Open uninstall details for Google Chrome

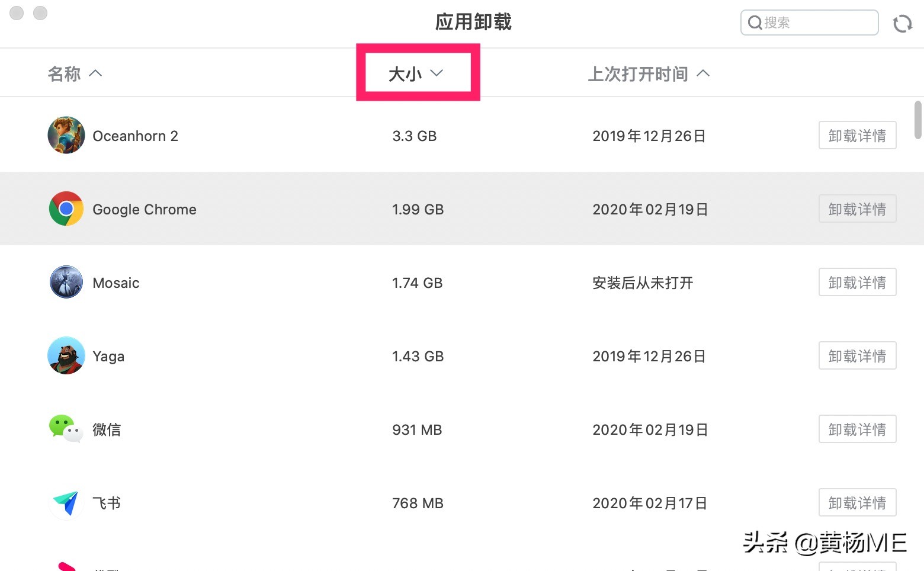[857, 209]
